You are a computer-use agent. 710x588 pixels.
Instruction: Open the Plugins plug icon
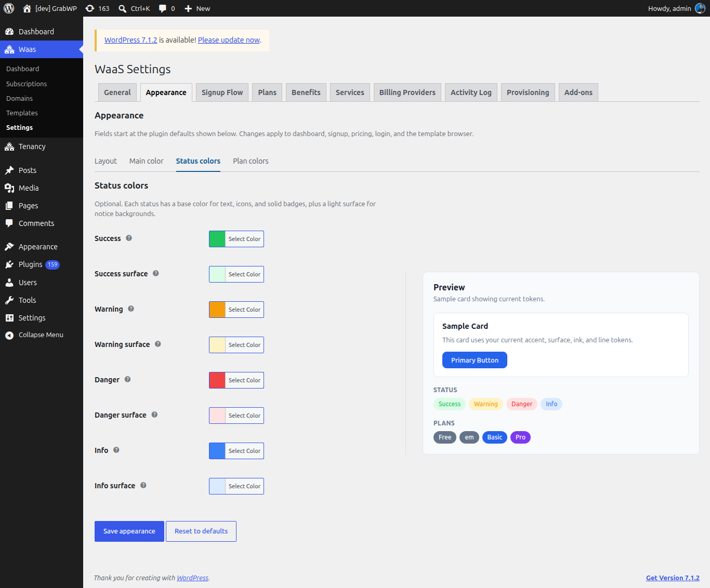pyautogui.click(x=9, y=264)
